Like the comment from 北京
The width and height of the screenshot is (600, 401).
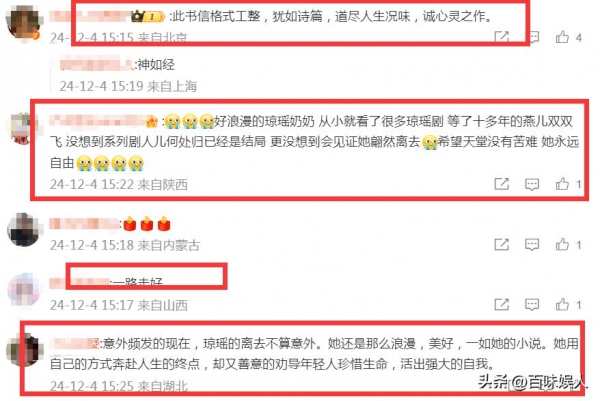(x=562, y=37)
